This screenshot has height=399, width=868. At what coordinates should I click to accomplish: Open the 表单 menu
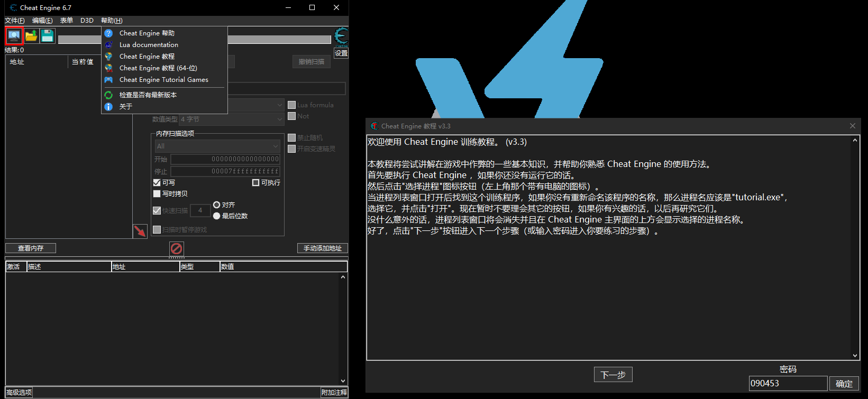click(x=67, y=21)
